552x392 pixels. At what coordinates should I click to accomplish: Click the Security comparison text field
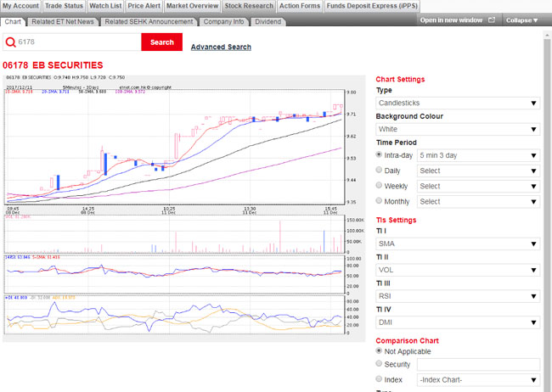tap(478, 365)
